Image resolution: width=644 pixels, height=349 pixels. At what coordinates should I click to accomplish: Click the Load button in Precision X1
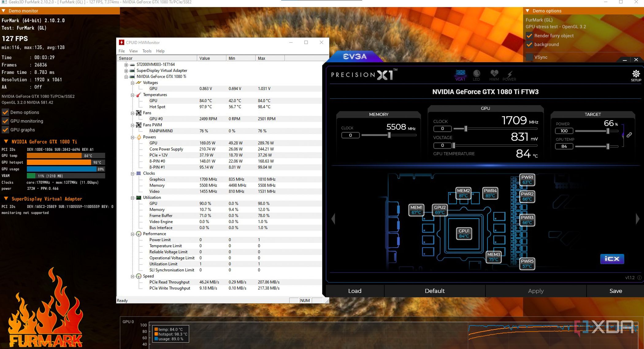[355, 291]
